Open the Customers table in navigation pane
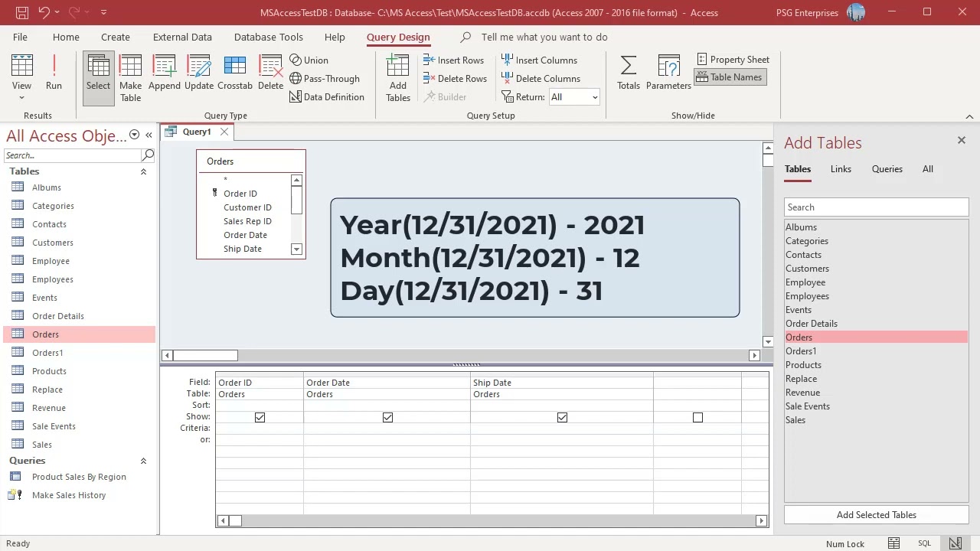This screenshot has height=551, width=980. (x=53, y=243)
